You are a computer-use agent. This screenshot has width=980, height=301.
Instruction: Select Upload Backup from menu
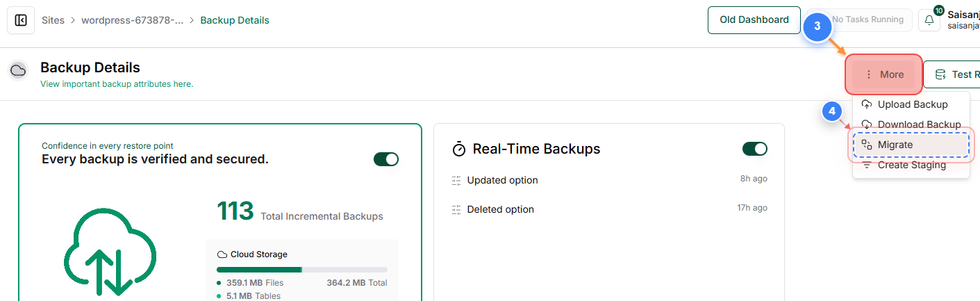pos(911,104)
